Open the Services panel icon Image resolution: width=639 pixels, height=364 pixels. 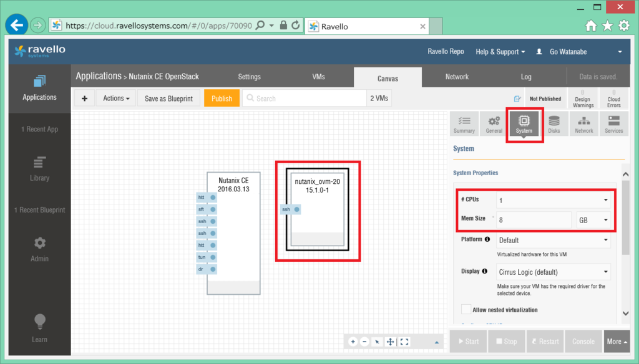point(614,124)
